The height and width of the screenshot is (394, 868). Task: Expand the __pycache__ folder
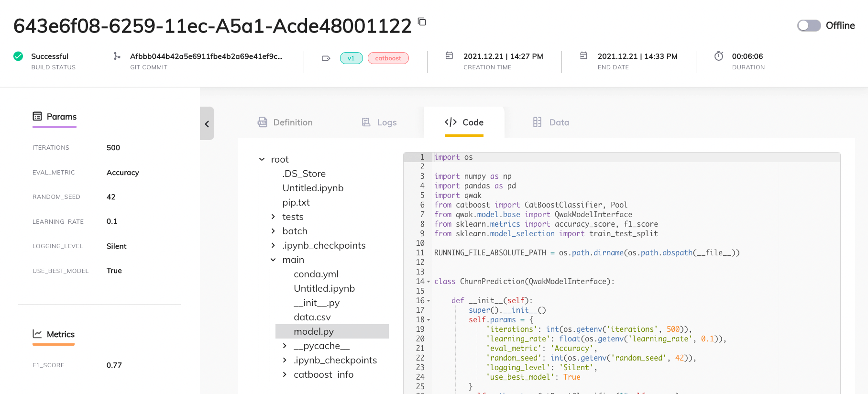coord(285,346)
